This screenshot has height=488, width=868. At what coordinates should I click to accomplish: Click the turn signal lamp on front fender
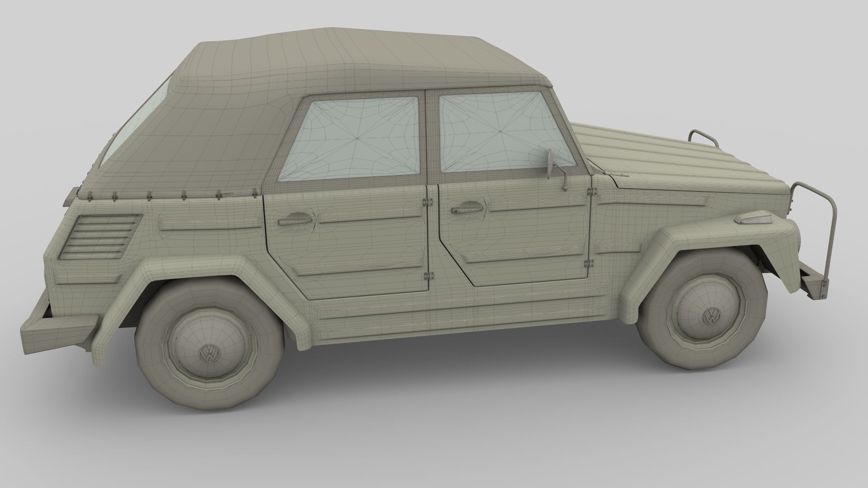tap(755, 220)
